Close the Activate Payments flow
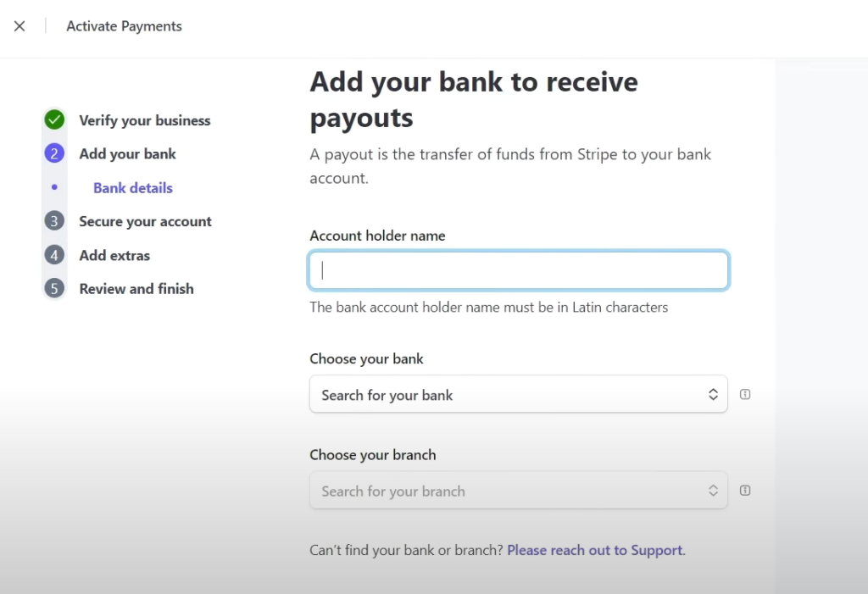The image size is (868, 594). coord(19,26)
